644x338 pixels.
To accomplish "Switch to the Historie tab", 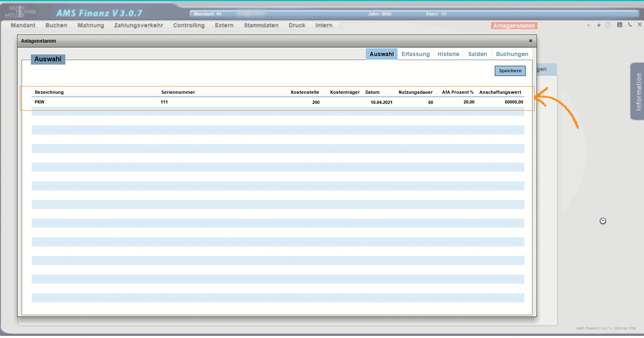I will (x=448, y=54).
